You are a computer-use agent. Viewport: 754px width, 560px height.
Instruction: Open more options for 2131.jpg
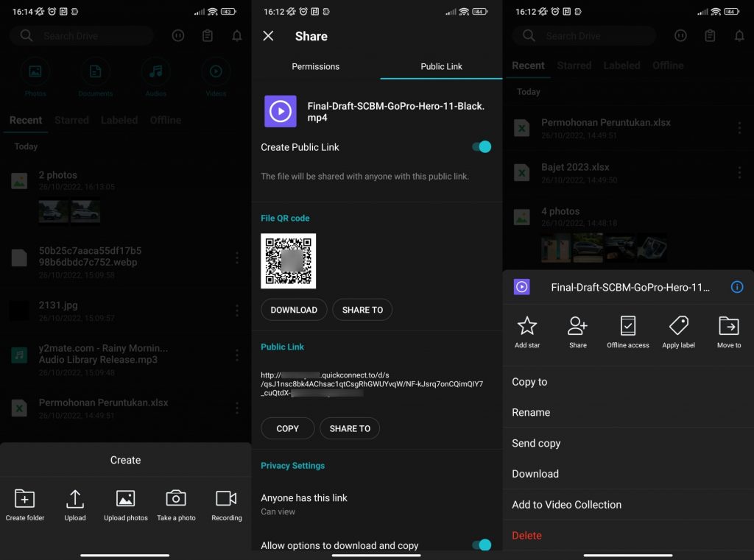(x=236, y=311)
